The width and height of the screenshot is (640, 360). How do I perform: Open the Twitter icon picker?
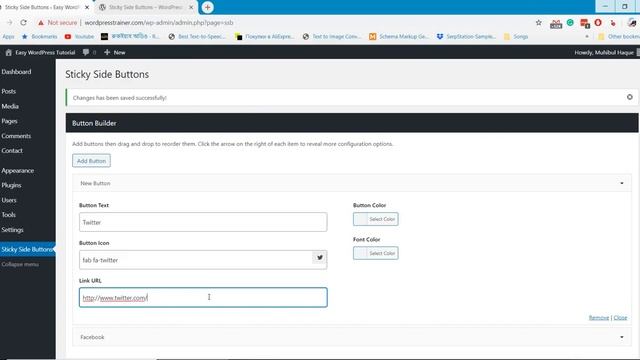pos(320,258)
